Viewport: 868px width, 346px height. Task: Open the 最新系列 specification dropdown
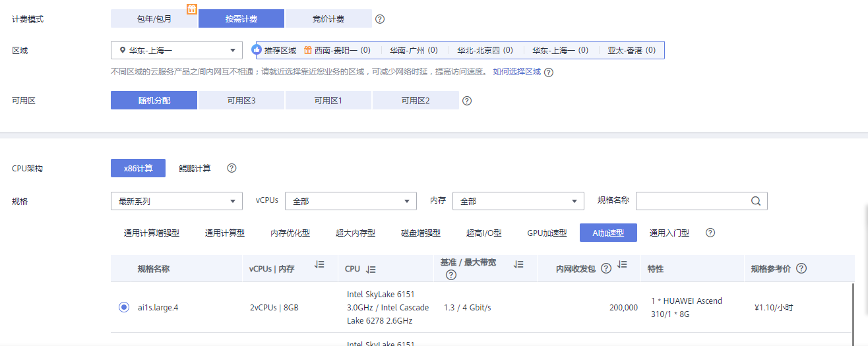pyautogui.click(x=177, y=201)
